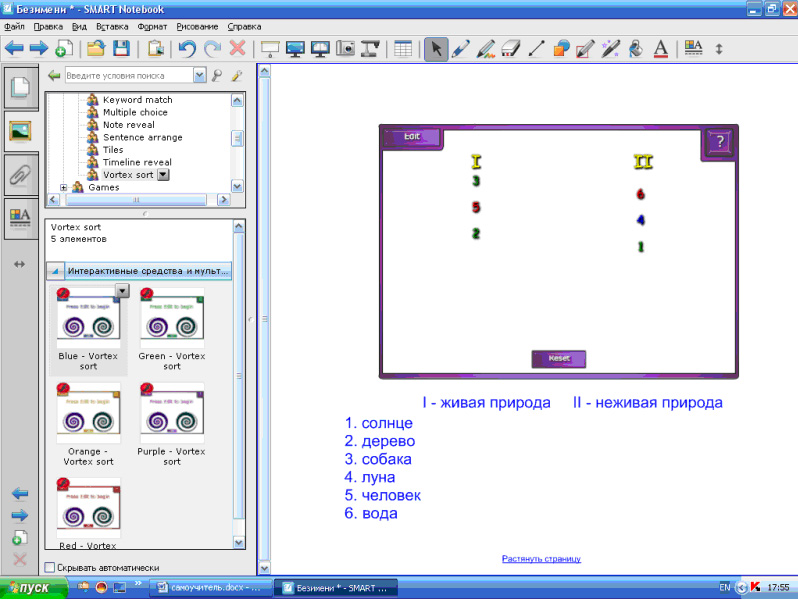Select the Text tool letter A
Image resolution: width=798 pixels, height=600 pixels.
point(660,48)
